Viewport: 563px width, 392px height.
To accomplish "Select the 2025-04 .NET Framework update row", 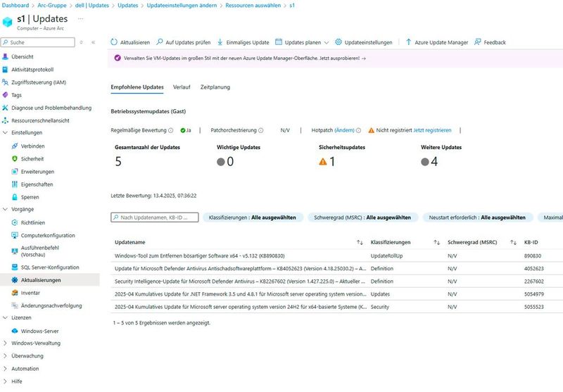I will [x=336, y=294].
